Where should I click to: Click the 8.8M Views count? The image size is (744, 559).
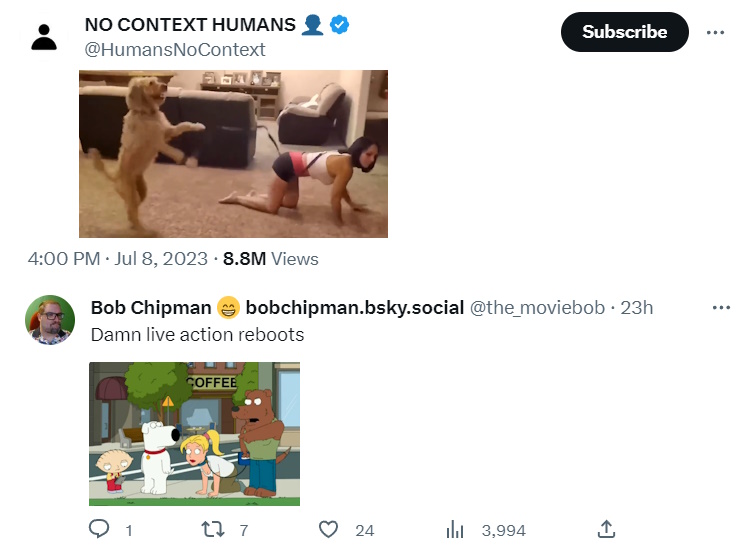tap(270, 259)
